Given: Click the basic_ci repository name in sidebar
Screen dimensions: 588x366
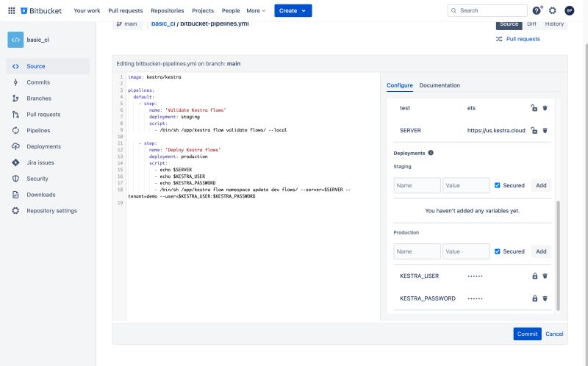Looking at the screenshot, I should click(38, 40).
